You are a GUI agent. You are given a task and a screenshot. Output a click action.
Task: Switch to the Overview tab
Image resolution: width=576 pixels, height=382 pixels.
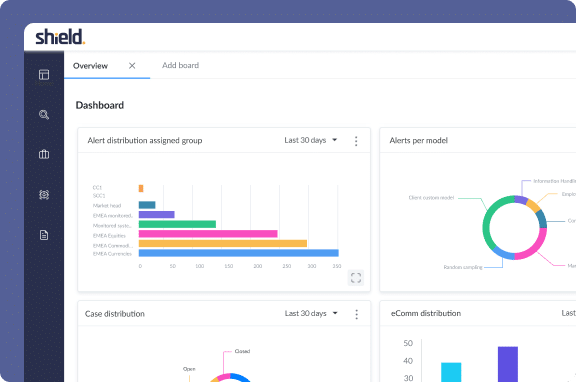tap(90, 66)
